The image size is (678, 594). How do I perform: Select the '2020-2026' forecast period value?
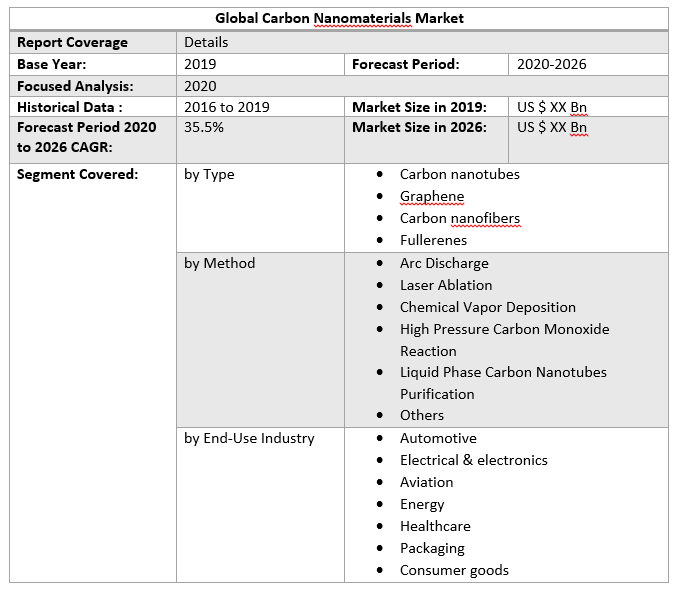pos(551,64)
